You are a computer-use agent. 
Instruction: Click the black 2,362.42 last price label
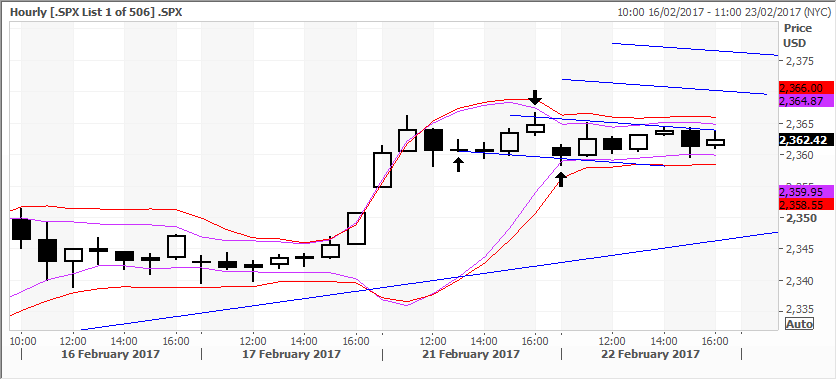tap(806, 140)
